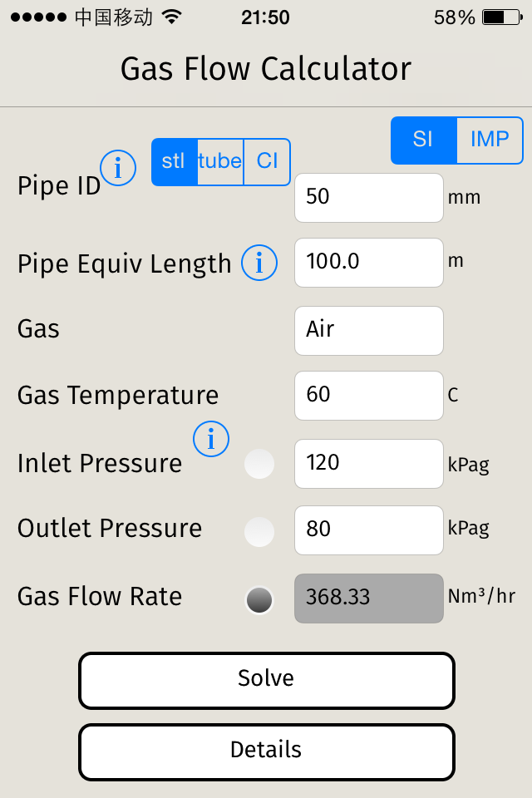Select the Outlet Pressure radio button
The height and width of the screenshot is (798, 532).
coord(259,530)
